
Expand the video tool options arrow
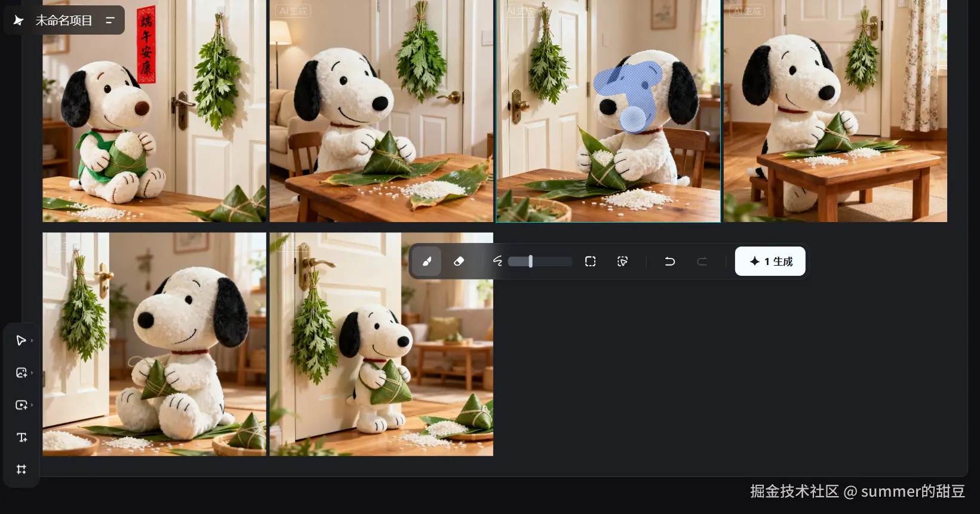click(x=32, y=405)
